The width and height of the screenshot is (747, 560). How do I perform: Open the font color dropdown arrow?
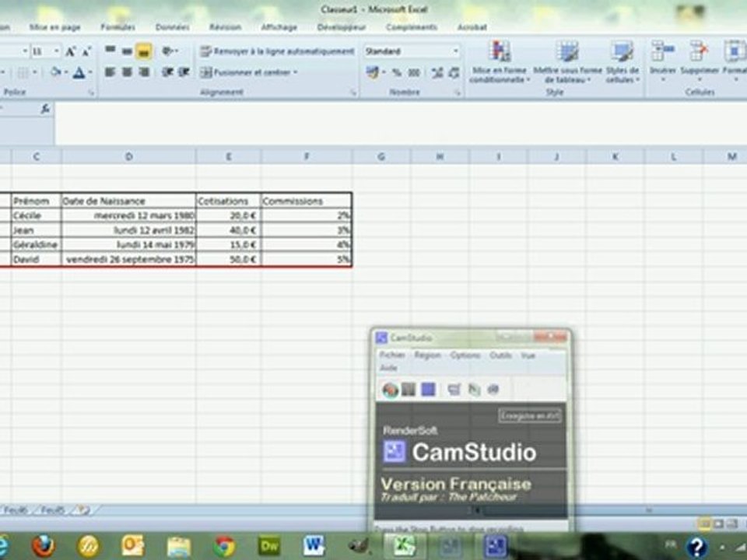90,72
